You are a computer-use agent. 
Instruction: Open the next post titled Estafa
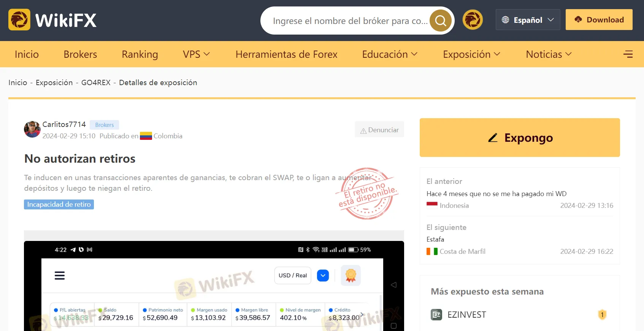pyautogui.click(x=435, y=239)
